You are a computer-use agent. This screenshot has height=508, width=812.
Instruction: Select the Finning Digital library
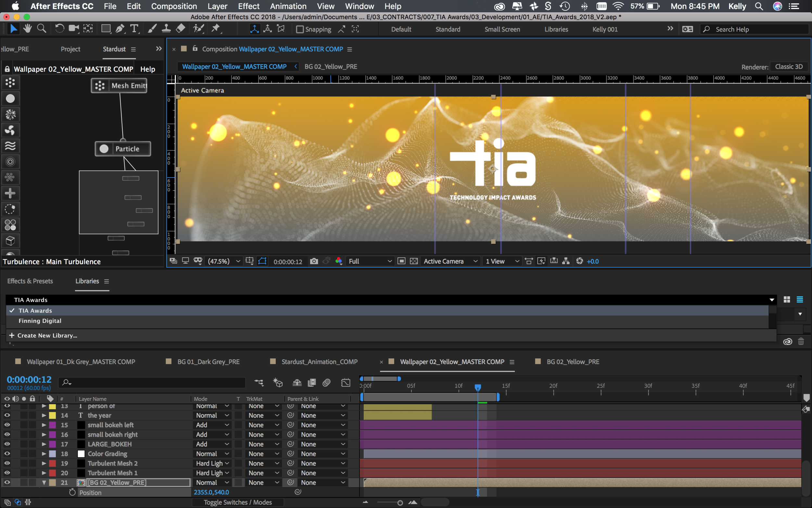[387, 321]
